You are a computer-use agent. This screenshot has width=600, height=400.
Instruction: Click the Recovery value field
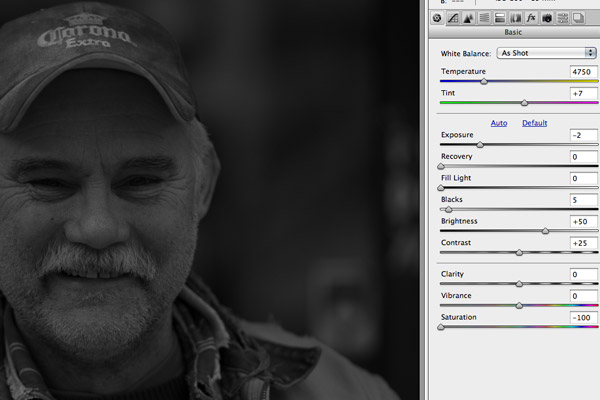pyautogui.click(x=584, y=157)
